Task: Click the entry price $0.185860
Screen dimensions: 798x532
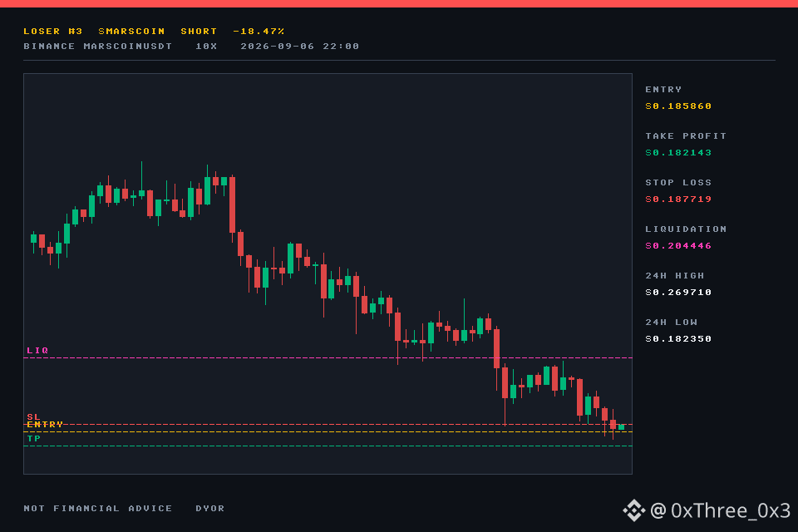Action: coord(678,106)
